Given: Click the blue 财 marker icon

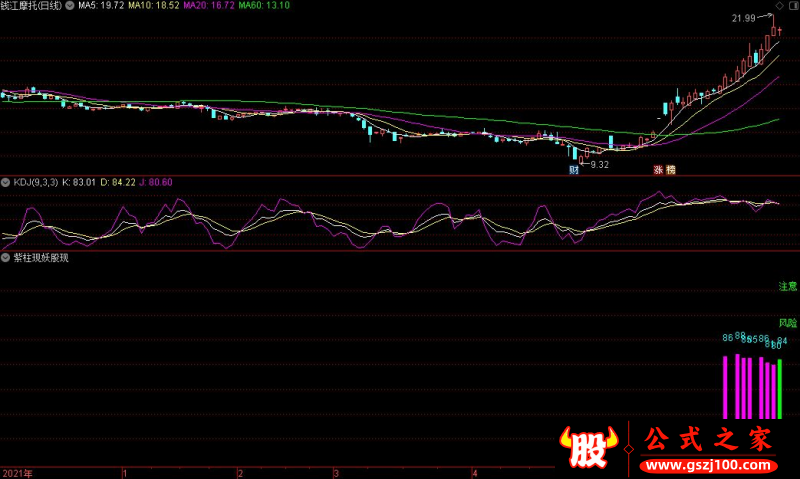Looking at the screenshot, I should (x=574, y=170).
